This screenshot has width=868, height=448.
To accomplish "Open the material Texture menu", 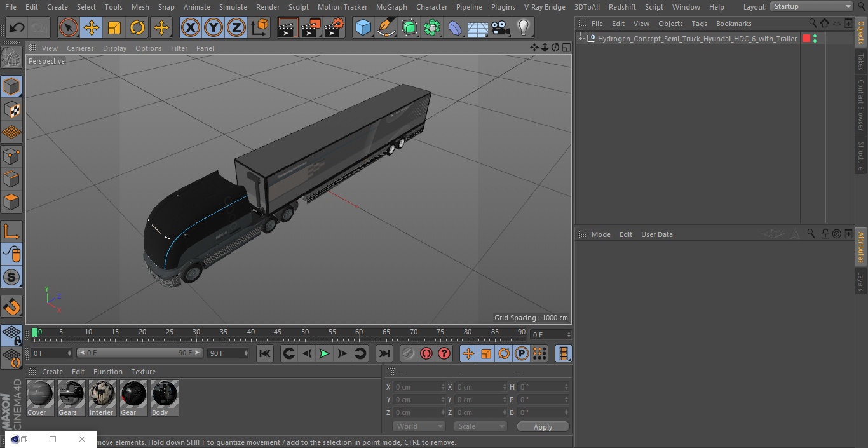I will 143,372.
